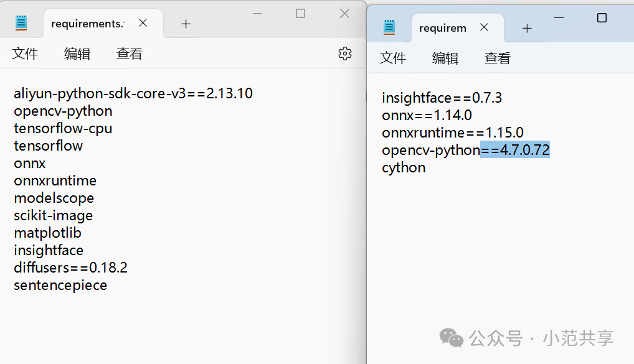Maximize the left Notepad window
This screenshot has height=364, width=634.
300,13
